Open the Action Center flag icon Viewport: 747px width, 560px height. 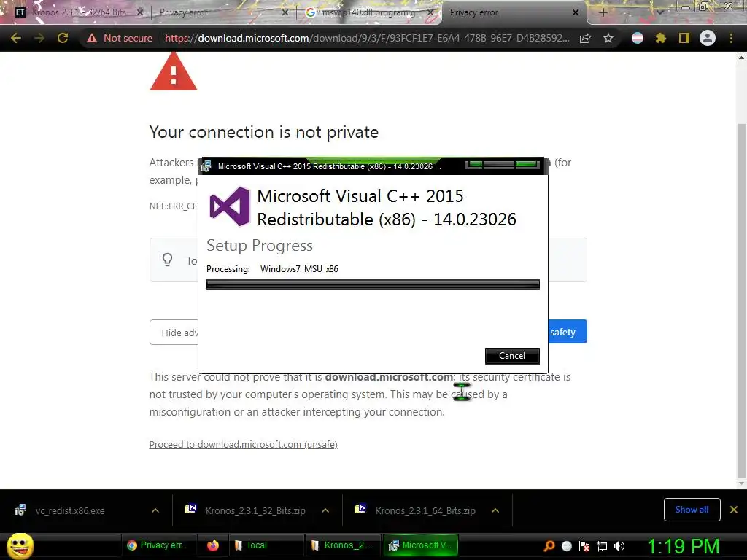pyautogui.click(x=584, y=546)
